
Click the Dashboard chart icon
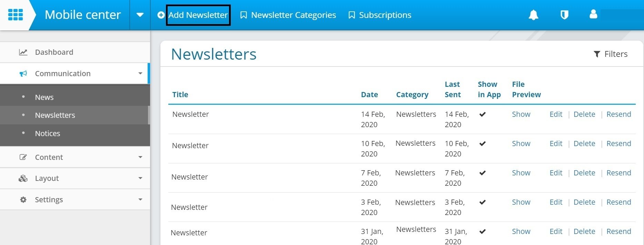point(23,52)
